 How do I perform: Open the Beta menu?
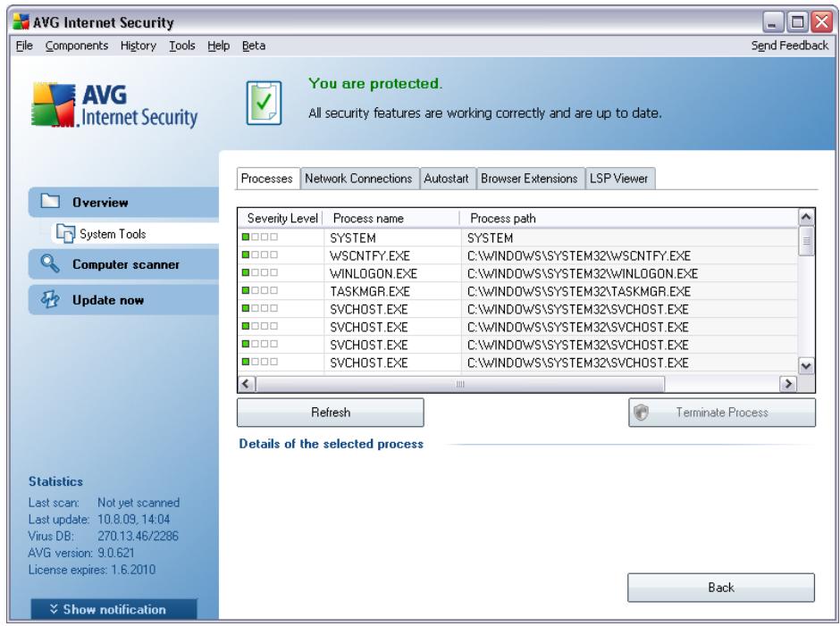point(254,46)
